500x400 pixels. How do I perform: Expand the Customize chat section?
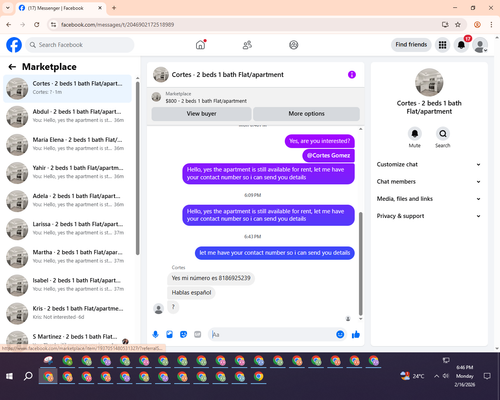point(429,164)
